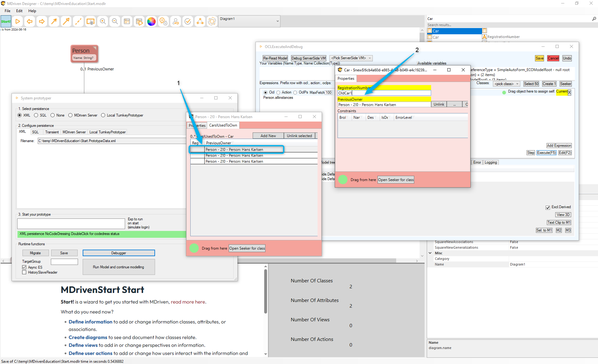The image size is (598, 364).
Task: Uncheck the Excl.Derived checkbox
Action: coord(547,207)
